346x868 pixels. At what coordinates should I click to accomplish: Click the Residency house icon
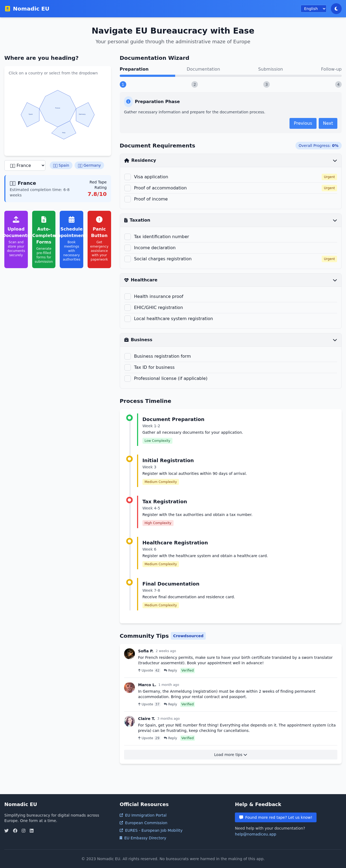(x=127, y=160)
